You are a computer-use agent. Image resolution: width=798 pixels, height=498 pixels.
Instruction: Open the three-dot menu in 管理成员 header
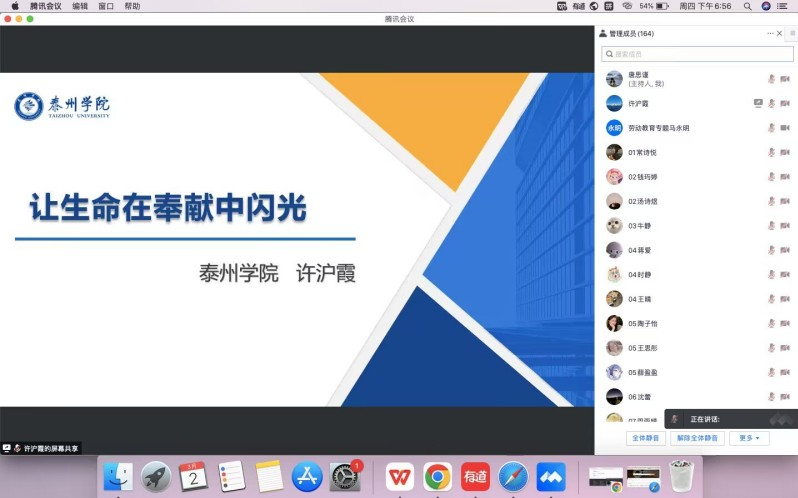coord(772,33)
